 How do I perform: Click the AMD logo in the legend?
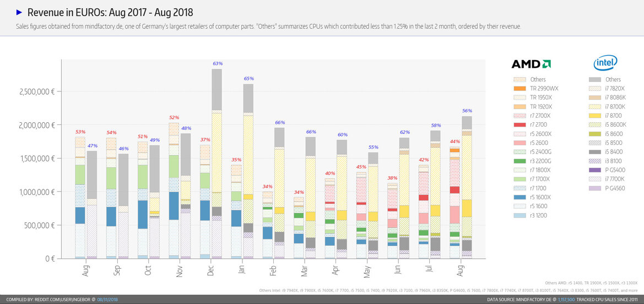[x=531, y=64]
